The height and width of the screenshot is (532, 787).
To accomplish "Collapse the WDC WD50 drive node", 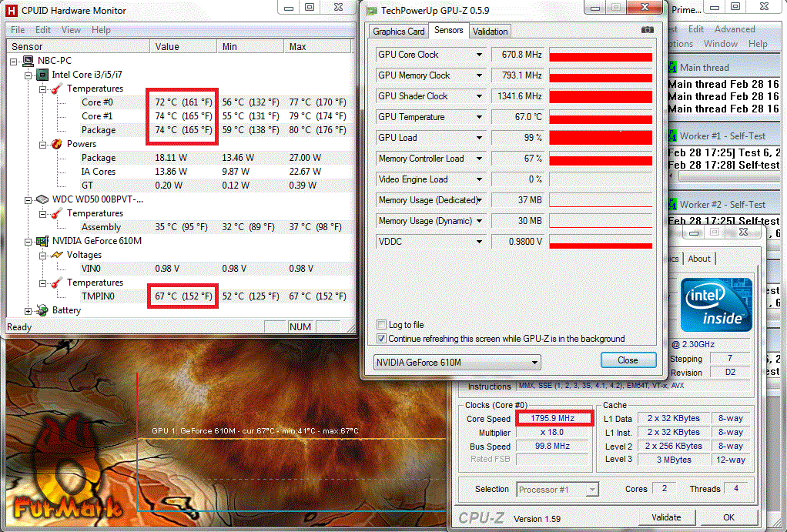I will point(28,200).
